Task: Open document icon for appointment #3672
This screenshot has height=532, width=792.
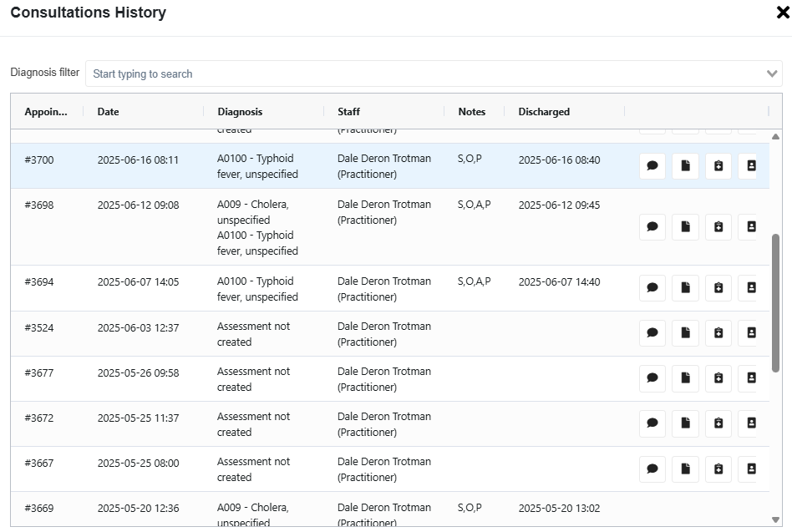Action: coord(685,423)
